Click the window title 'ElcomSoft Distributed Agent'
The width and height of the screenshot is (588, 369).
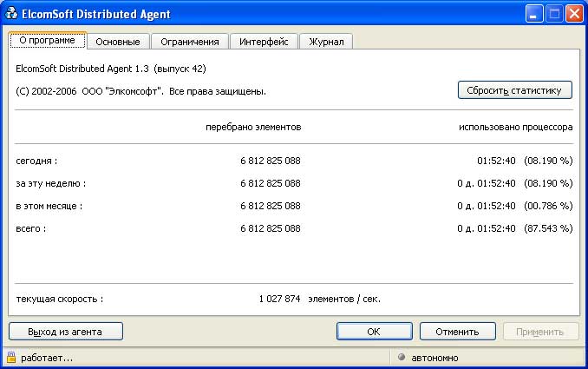96,14
